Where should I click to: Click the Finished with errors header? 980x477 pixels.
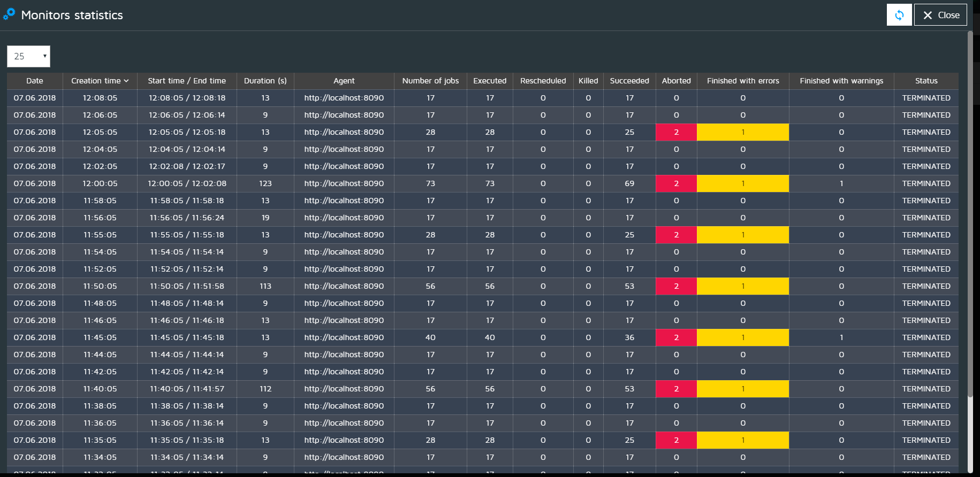point(742,81)
